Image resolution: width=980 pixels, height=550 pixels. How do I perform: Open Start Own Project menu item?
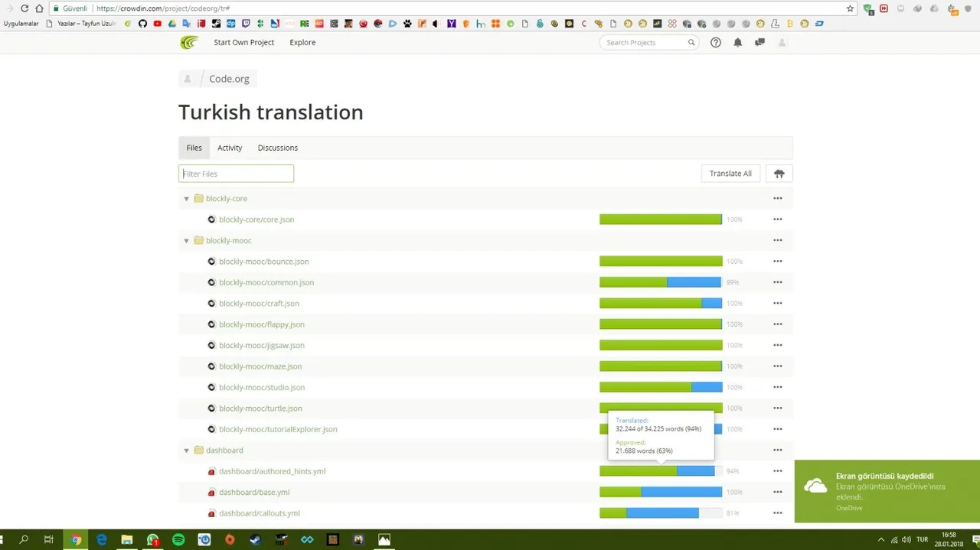pyautogui.click(x=243, y=43)
